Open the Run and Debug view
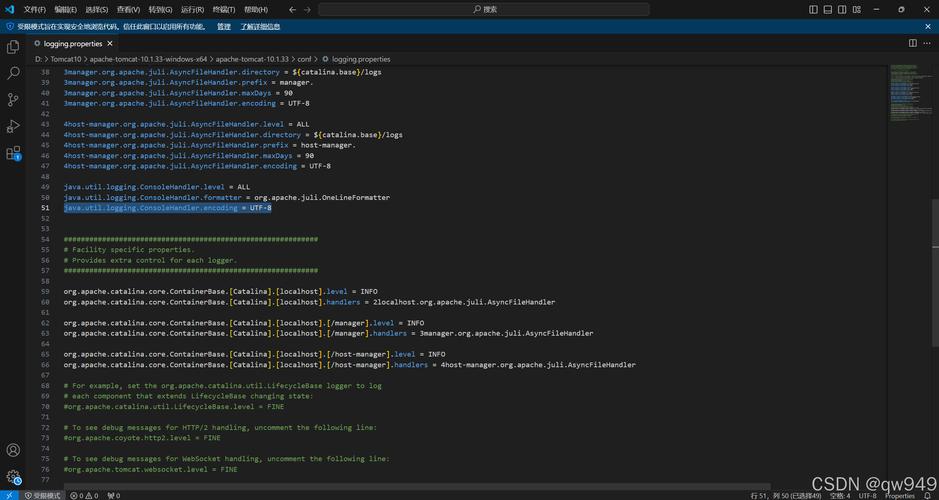Image resolution: width=939 pixels, height=500 pixels. (13, 126)
